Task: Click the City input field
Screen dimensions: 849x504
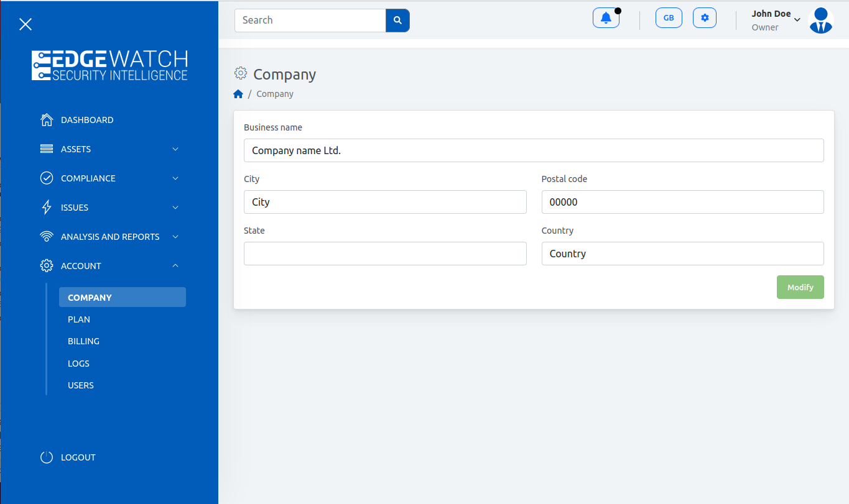Action: coord(385,202)
